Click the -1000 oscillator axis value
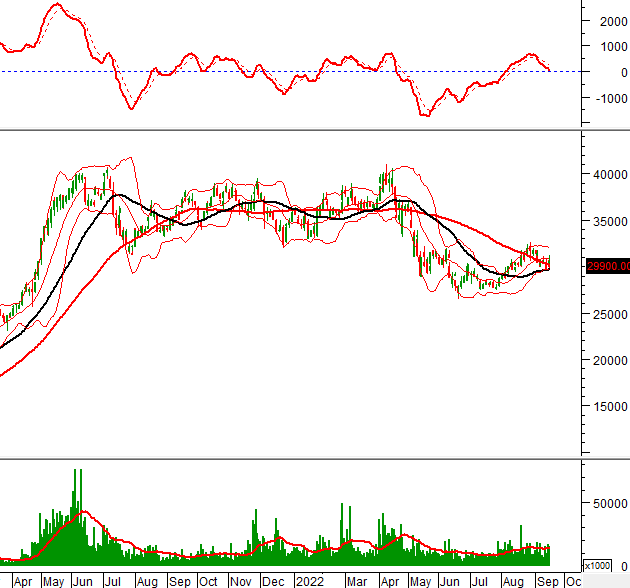630x588 pixels. click(x=611, y=98)
